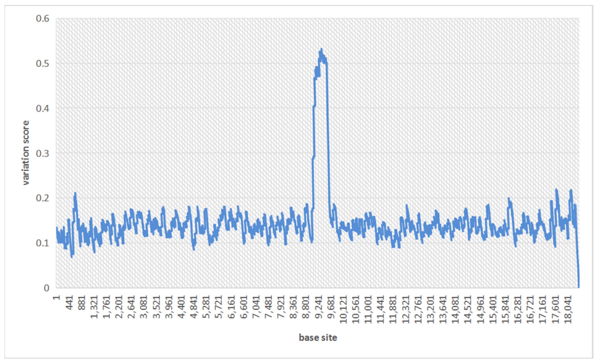Viewport: 598px width, 364px height.
Task: Click the 'variation score' y-axis title
Action: [26, 153]
